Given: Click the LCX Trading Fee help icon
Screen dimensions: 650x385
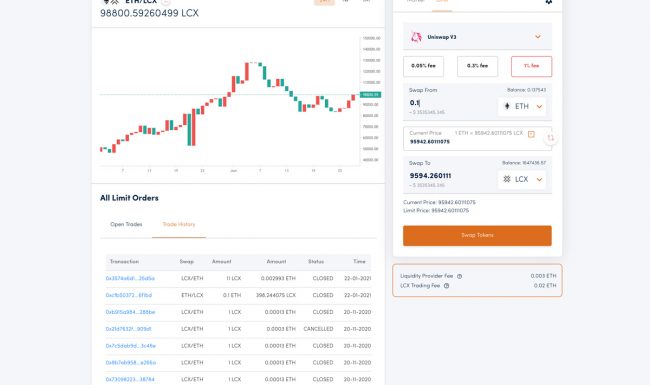Looking at the screenshot, I should point(446,286).
